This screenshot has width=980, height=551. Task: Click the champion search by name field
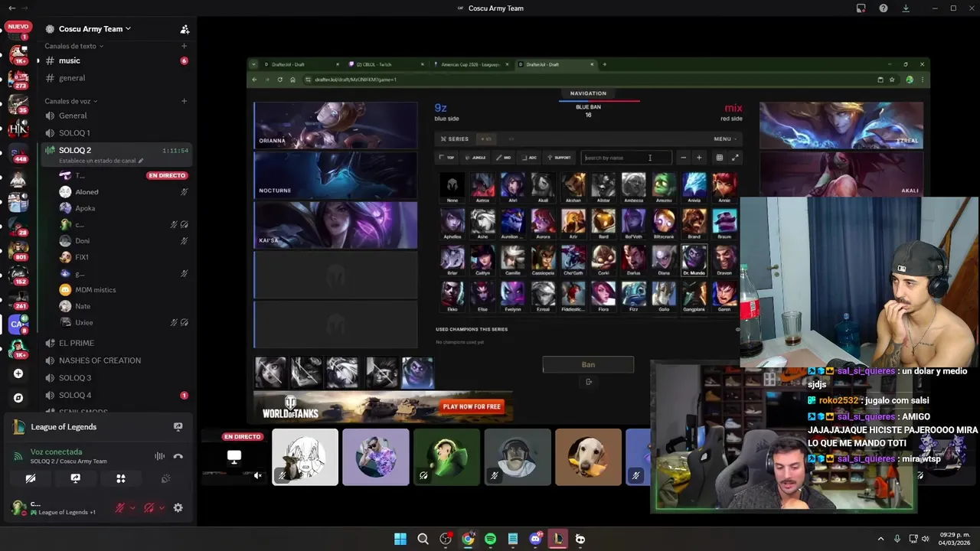[x=626, y=158]
